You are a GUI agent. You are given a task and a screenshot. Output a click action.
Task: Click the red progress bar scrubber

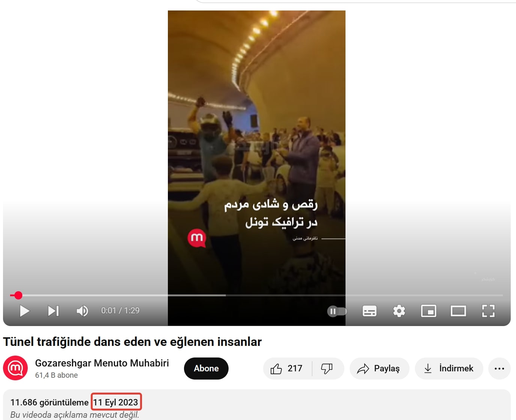[x=18, y=295]
